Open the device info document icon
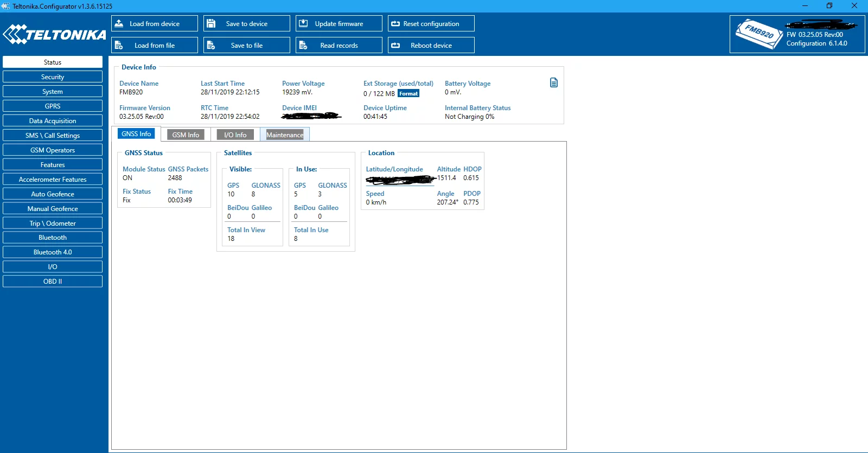 [554, 82]
